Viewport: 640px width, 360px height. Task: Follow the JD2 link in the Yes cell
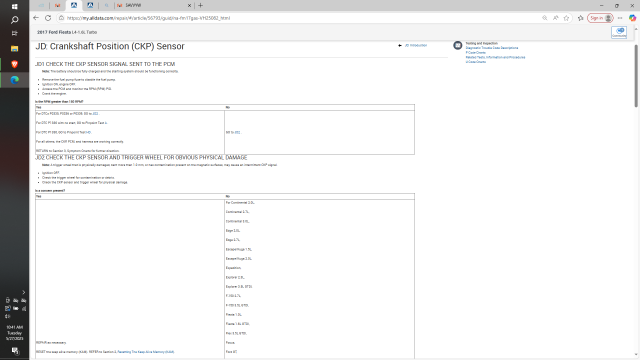96,113
